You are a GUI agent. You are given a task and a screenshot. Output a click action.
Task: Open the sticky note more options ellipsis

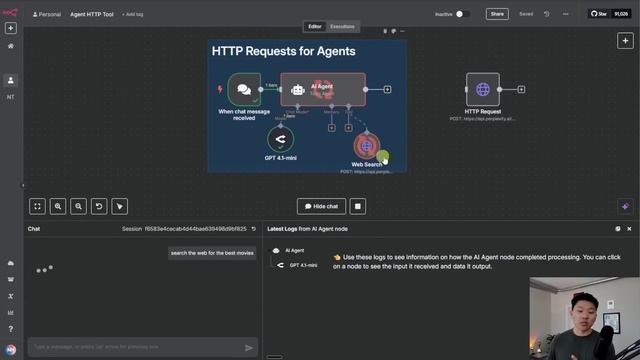(402, 31)
